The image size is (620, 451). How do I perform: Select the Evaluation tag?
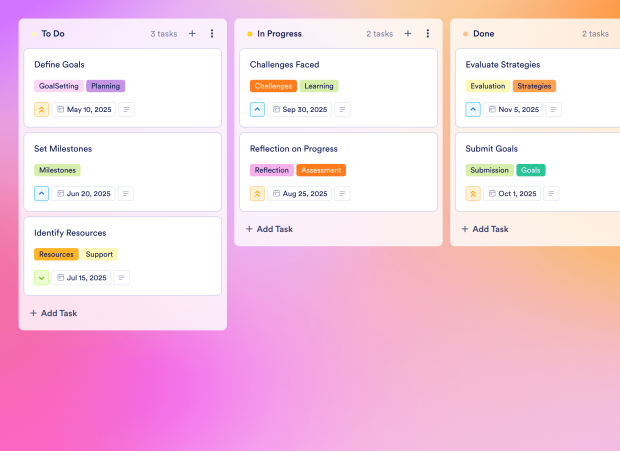click(x=488, y=86)
